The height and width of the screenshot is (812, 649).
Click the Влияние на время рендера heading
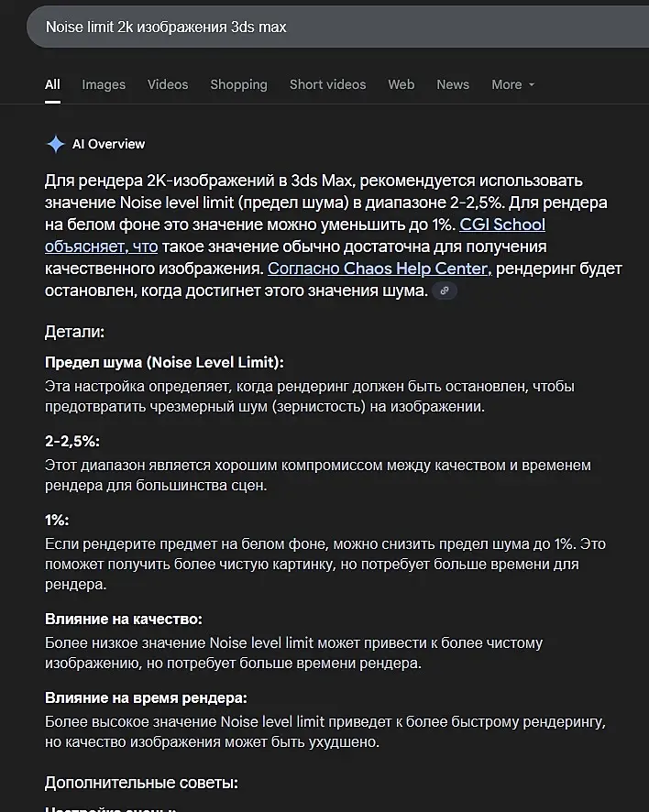146,697
